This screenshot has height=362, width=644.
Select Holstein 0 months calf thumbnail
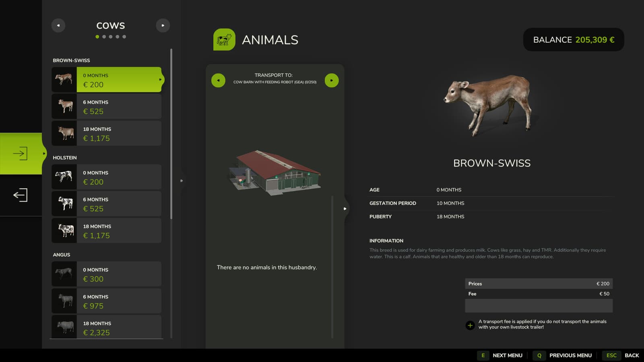[64, 177]
